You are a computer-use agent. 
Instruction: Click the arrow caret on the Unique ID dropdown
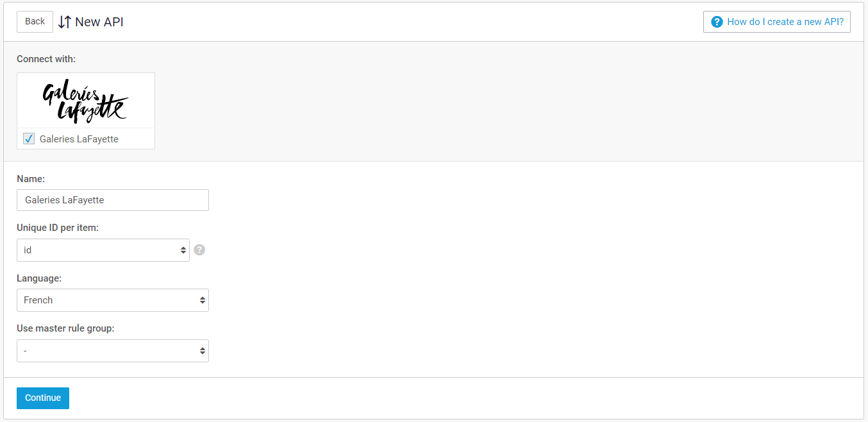point(183,250)
